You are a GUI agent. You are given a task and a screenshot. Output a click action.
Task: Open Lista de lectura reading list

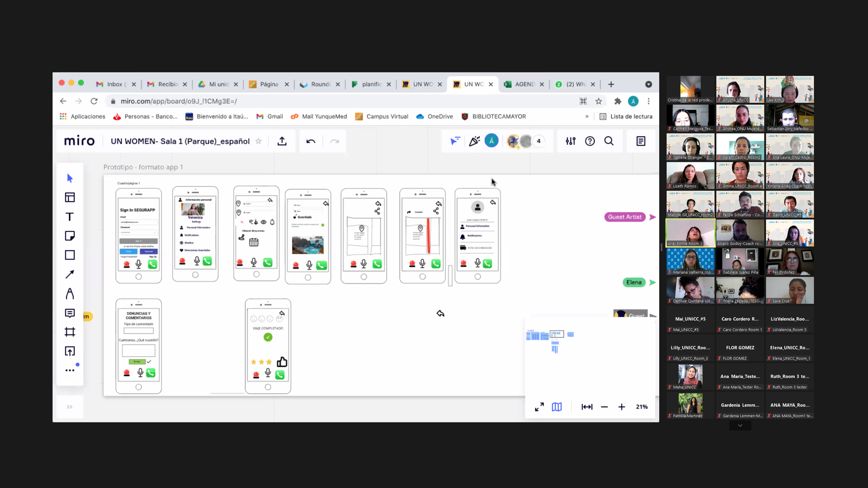click(626, 116)
